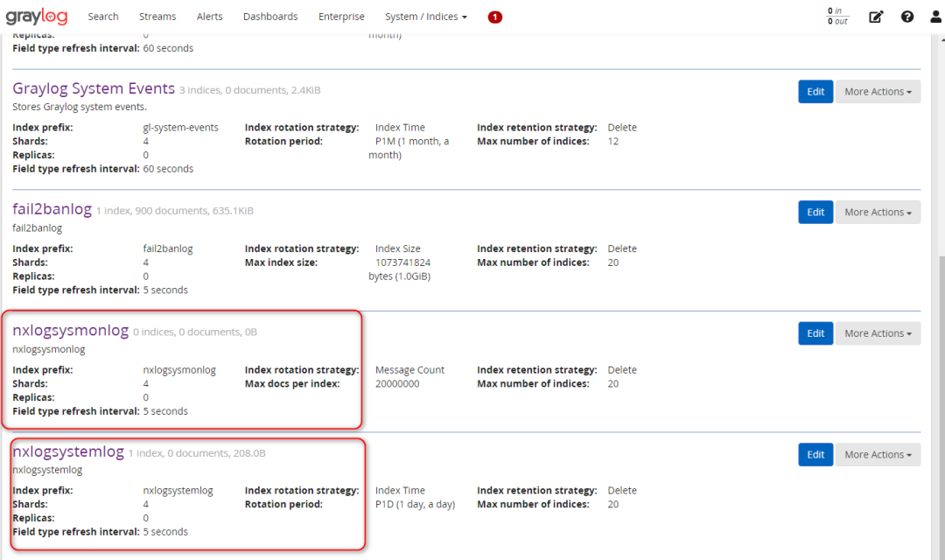This screenshot has height=560, width=945.
Task: Edit the nxlogsysmonlog index set
Action: [x=815, y=333]
